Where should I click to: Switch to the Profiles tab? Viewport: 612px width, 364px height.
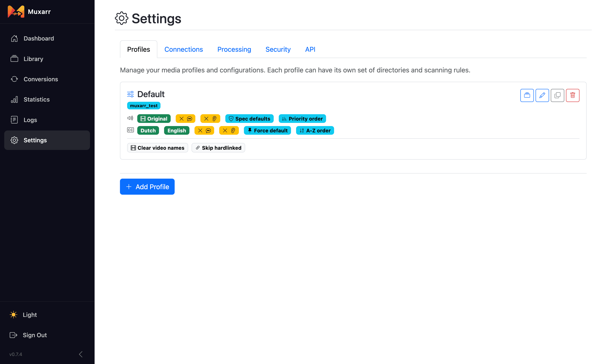coord(139,49)
